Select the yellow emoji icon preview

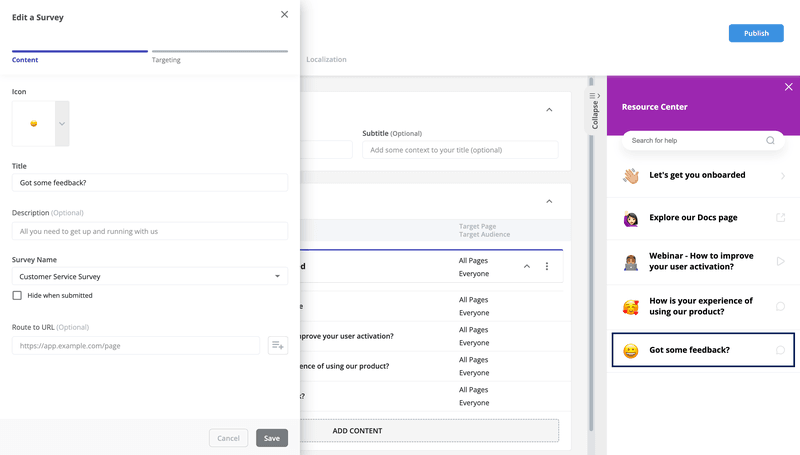(x=34, y=123)
